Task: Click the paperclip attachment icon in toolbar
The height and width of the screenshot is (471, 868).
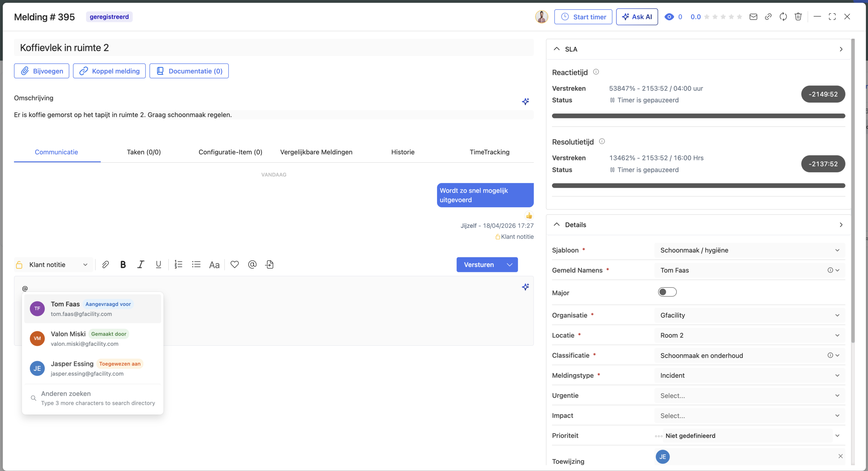Action: (x=105, y=264)
